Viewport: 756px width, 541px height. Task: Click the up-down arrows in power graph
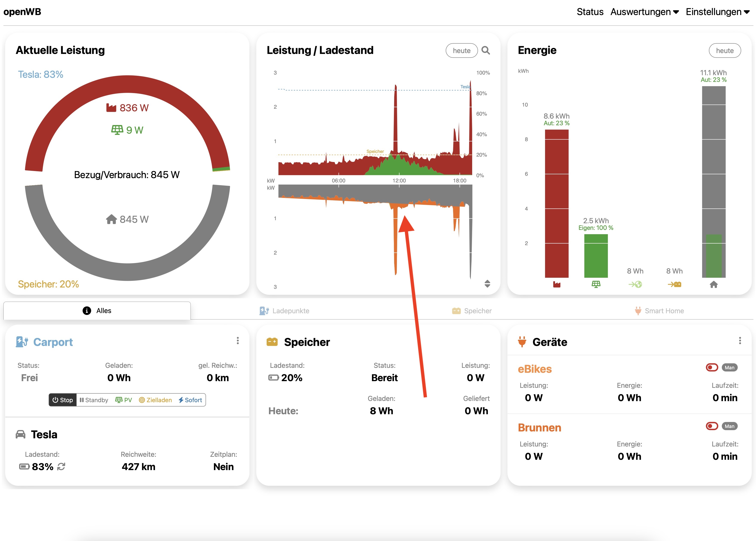coord(487,283)
